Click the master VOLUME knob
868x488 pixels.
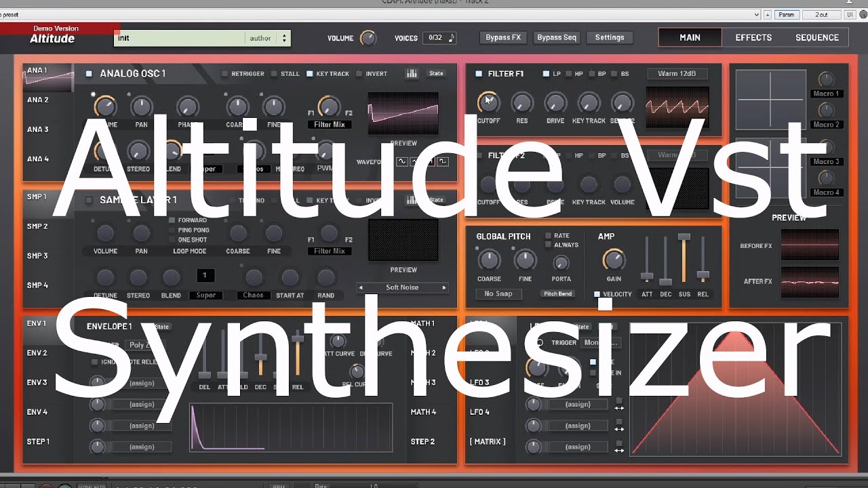coord(368,38)
